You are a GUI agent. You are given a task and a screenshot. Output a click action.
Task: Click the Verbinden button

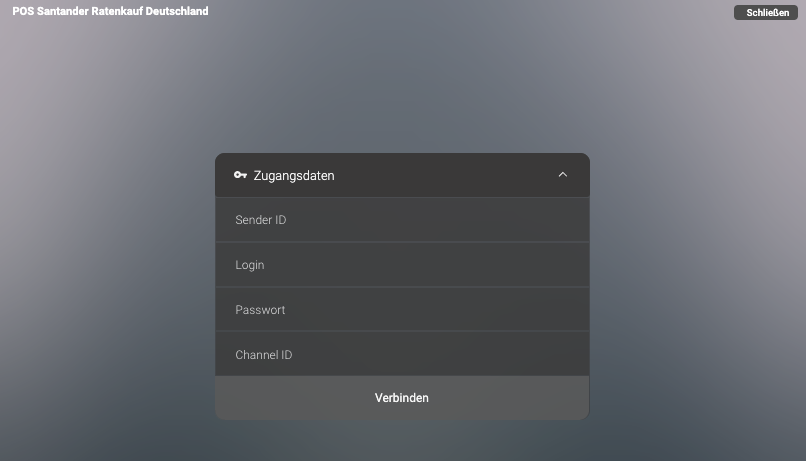tap(402, 398)
